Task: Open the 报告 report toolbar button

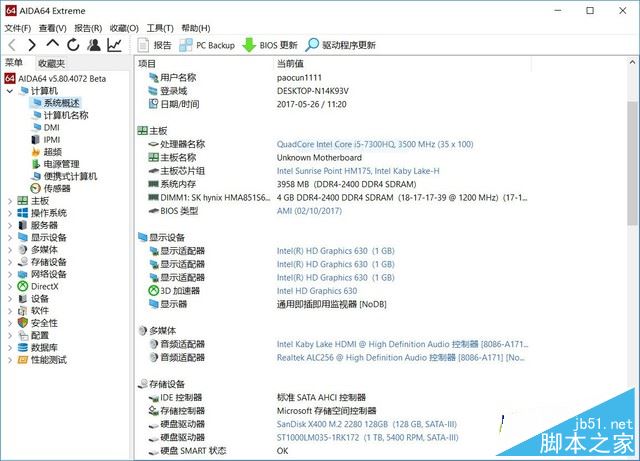Action: coord(155,45)
